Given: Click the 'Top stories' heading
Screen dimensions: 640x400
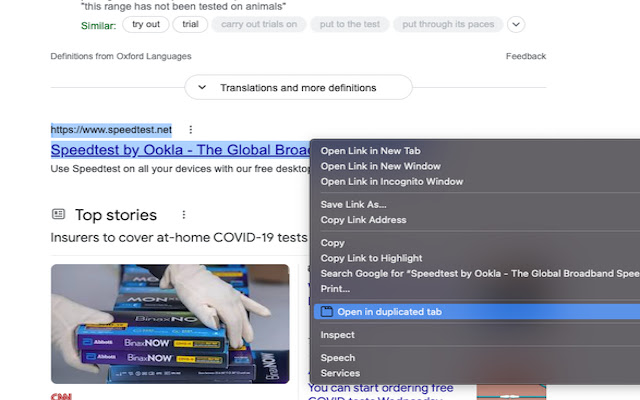Looking at the screenshot, I should tap(116, 215).
